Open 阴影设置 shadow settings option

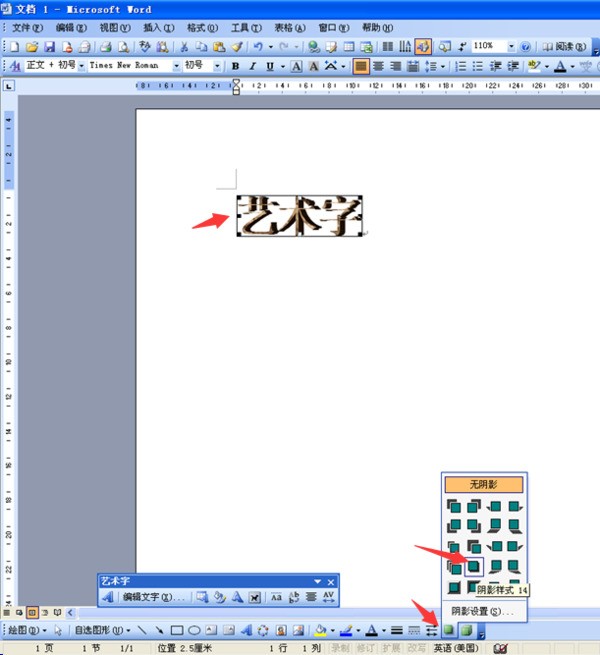(482, 611)
